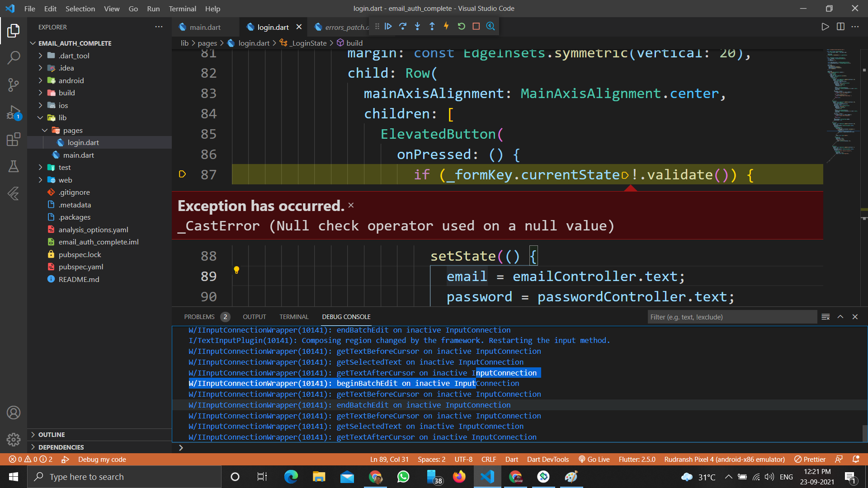
Task: Click Continue in the debug toolbar
Action: pos(388,26)
